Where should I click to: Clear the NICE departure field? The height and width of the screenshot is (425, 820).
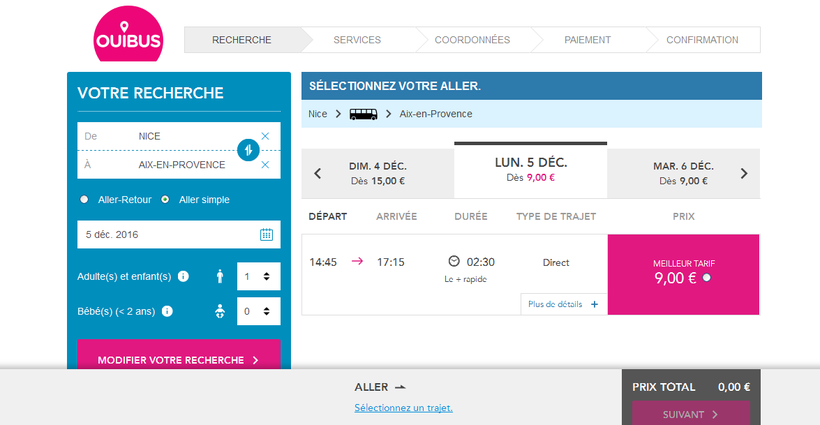(265, 136)
